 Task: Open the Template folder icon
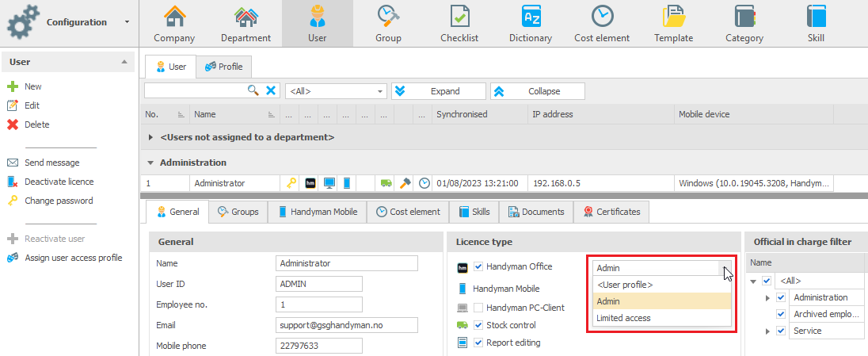click(x=674, y=16)
